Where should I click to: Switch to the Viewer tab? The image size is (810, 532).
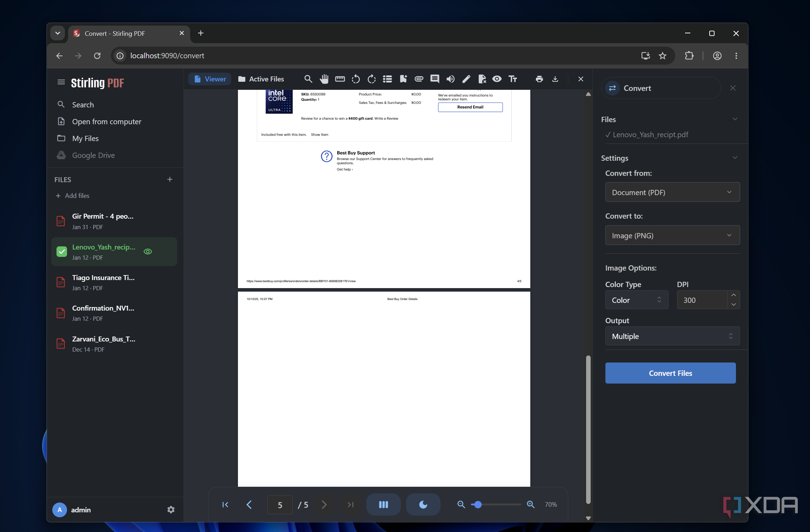click(x=210, y=79)
